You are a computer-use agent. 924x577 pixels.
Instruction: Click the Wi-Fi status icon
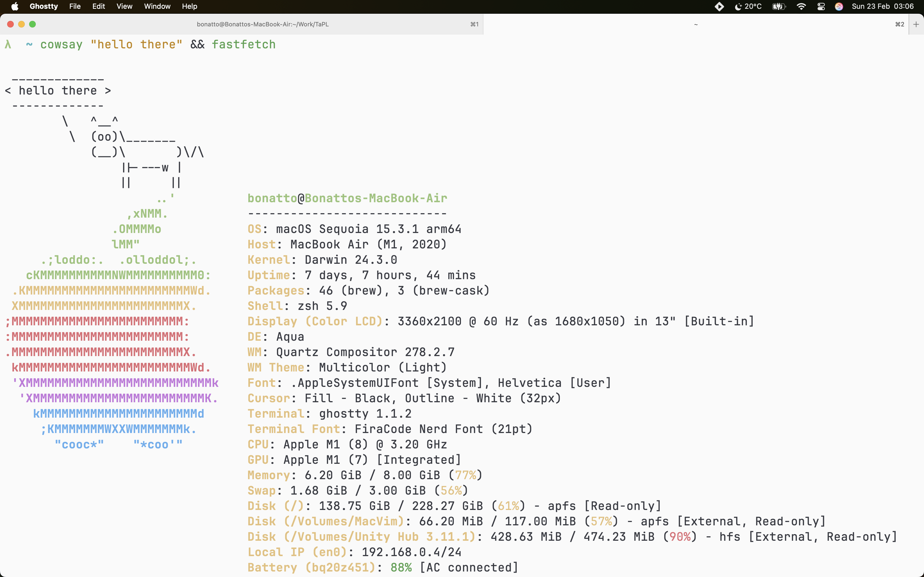click(801, 7)
